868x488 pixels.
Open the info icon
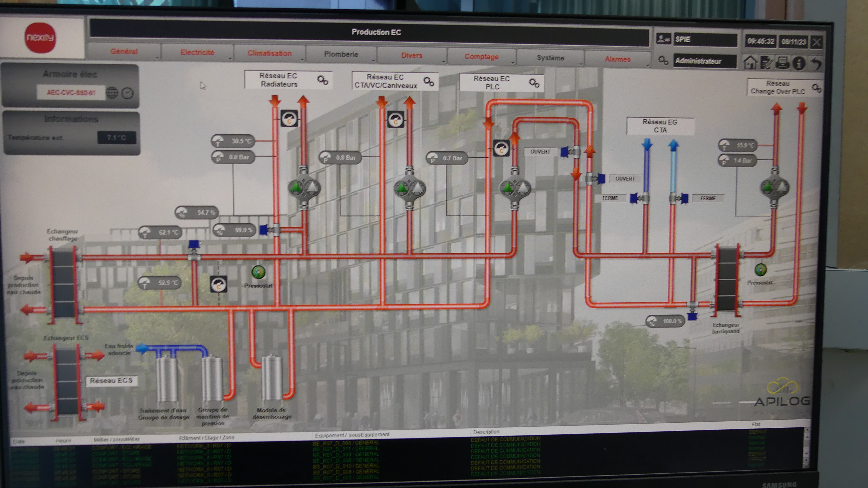point(799,63)
